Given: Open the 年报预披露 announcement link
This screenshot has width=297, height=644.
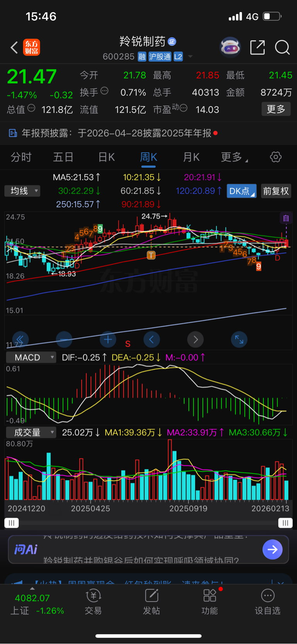Looking at the screenshot, I should (117, 133).
